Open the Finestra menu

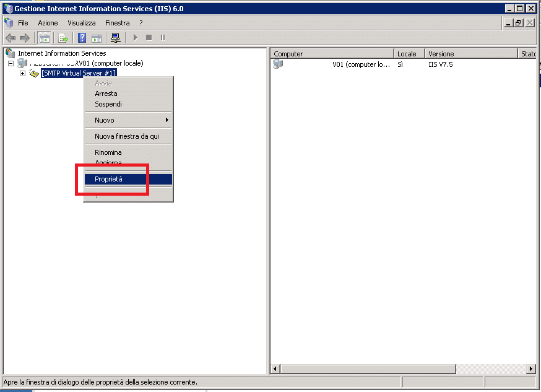118,23
